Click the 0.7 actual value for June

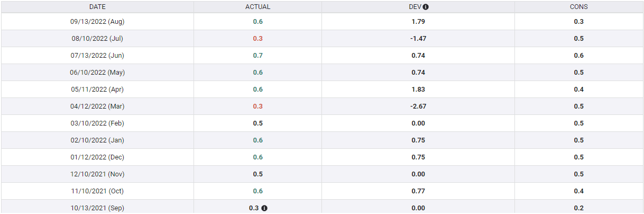pyautogui.click(x=257, y=56)
